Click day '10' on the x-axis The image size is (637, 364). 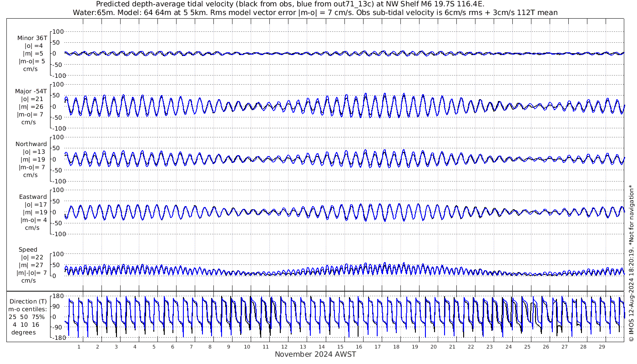coord(247,347)
